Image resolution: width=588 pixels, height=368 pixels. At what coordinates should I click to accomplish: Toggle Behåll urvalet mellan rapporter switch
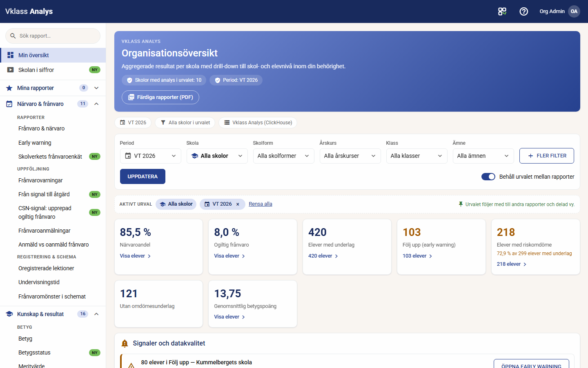coord(488,177)
